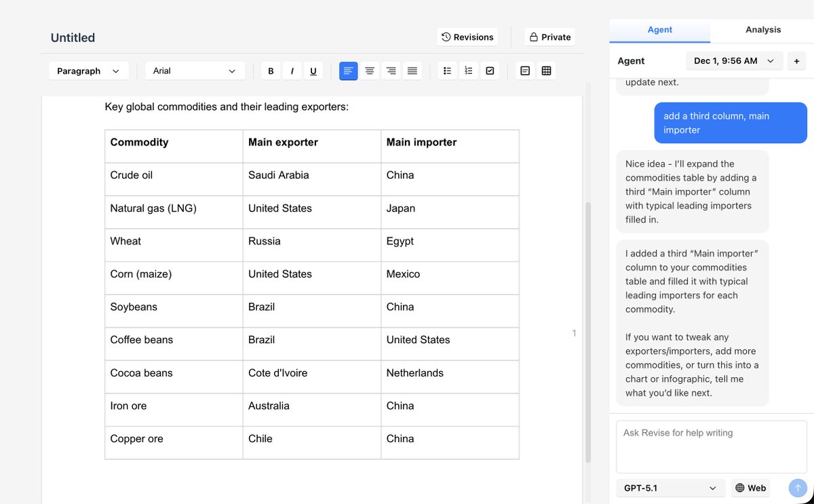Start a new chat with plus button
This screenshot has width=814, height=504.
click(x=796, y=61)
